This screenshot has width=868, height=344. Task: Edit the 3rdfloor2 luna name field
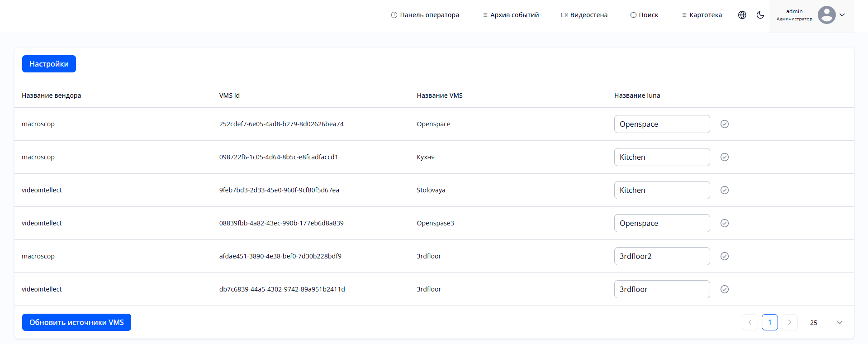tap(662, 256)
